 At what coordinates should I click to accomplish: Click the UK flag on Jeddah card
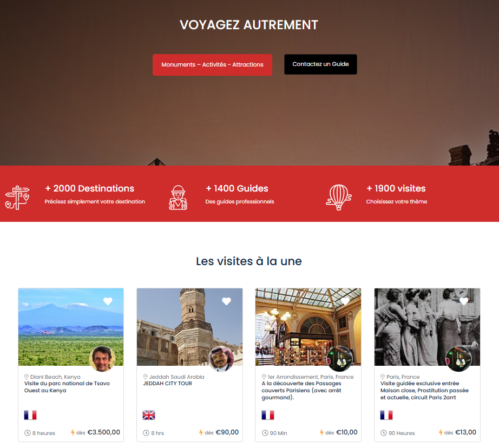click(x=149, y=415)
